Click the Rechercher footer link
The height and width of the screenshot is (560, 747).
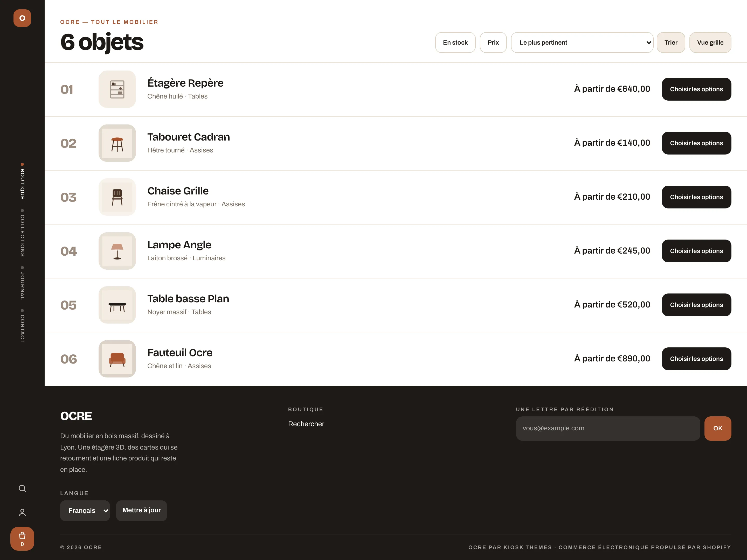tap(306, 424)
